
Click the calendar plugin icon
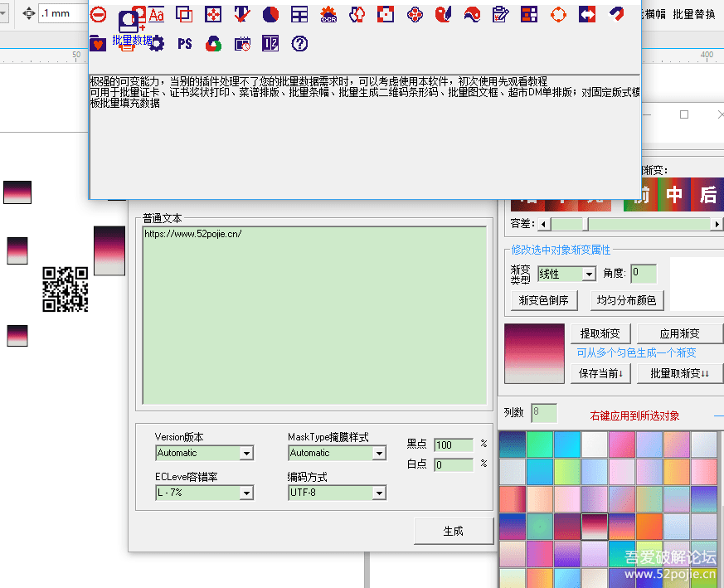pos(242,43)
